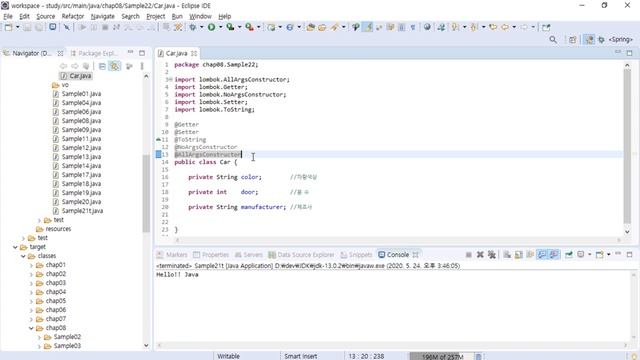Click the Back navigation arrow in main toolbar
This screenshot has height=360, width=640.
pos(504,27)
